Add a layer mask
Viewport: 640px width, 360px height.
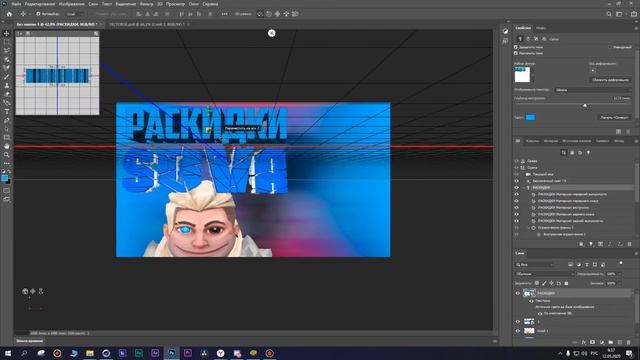[593, 342]
